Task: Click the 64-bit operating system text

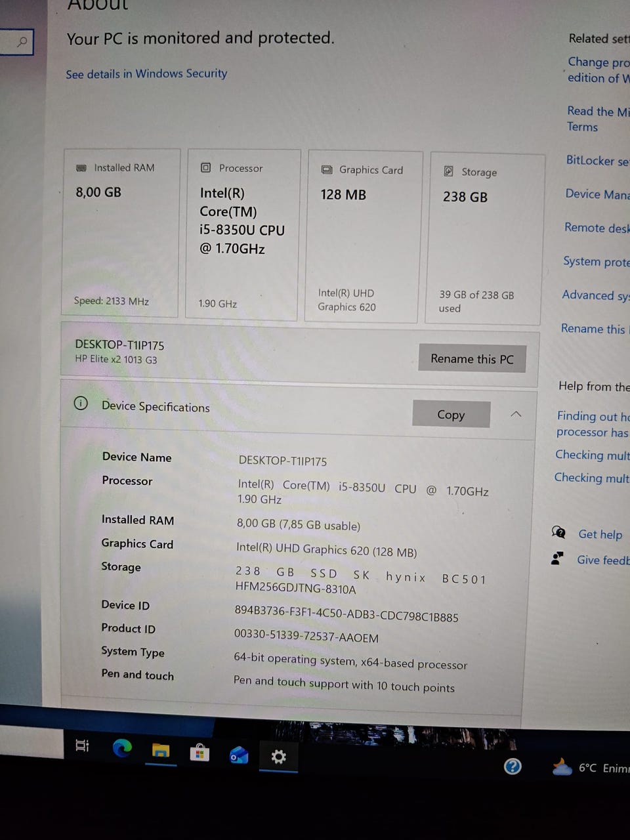Action: pyautogui.click(x=350, y=661)
